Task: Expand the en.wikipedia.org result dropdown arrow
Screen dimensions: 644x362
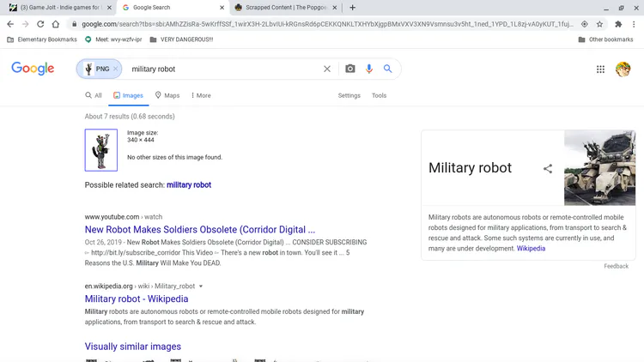Action: (x=201, y=286)
